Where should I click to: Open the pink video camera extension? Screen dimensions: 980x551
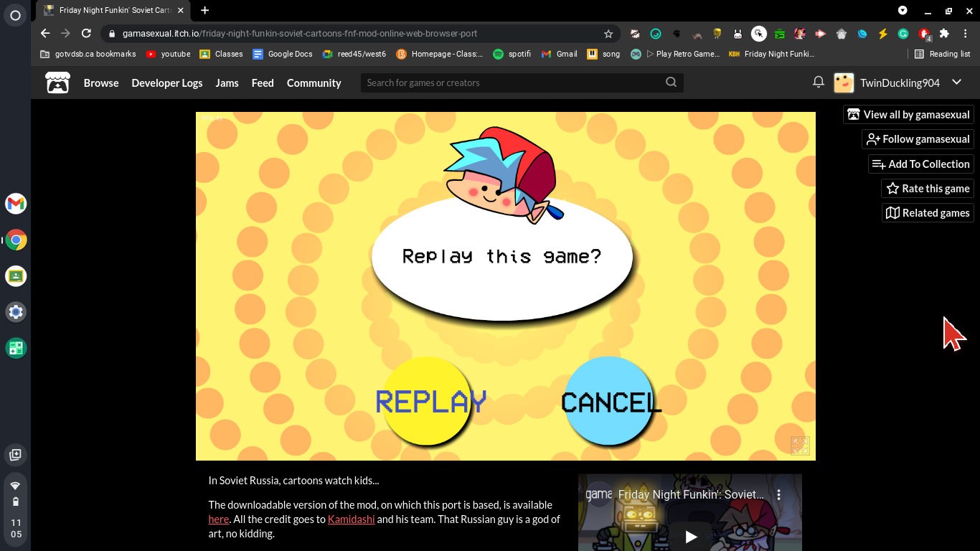tap(821, 34)
